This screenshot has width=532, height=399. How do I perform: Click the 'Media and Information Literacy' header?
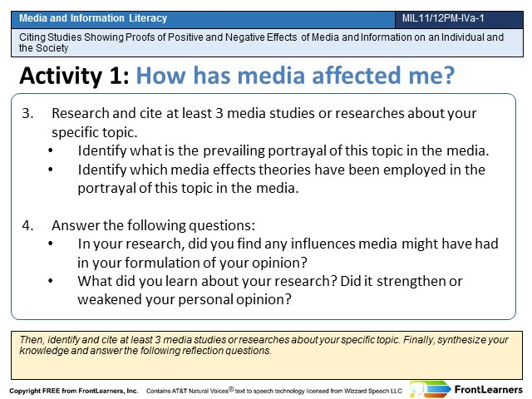(x=93, y=18)
